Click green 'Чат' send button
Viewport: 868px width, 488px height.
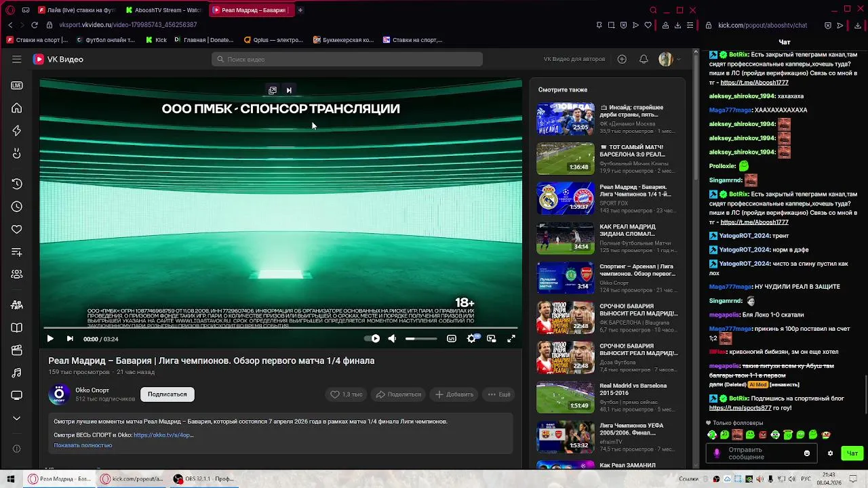click(x=852, y=453)
